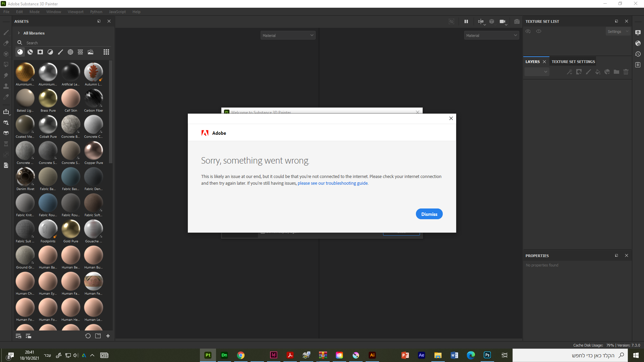Click the Delete layer trash icon
The height and width of the screenshot is (362, 644).
(626, 72)
